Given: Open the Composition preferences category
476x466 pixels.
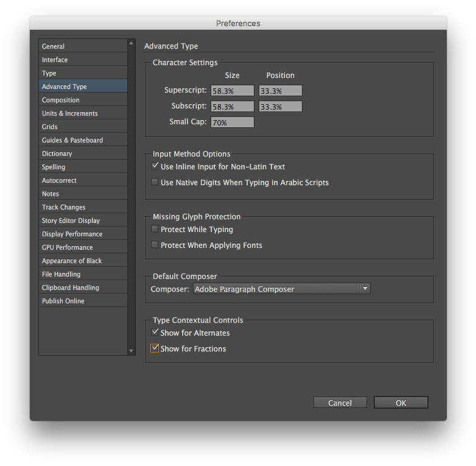Looking at the screenshot, I should click(83, 100).
